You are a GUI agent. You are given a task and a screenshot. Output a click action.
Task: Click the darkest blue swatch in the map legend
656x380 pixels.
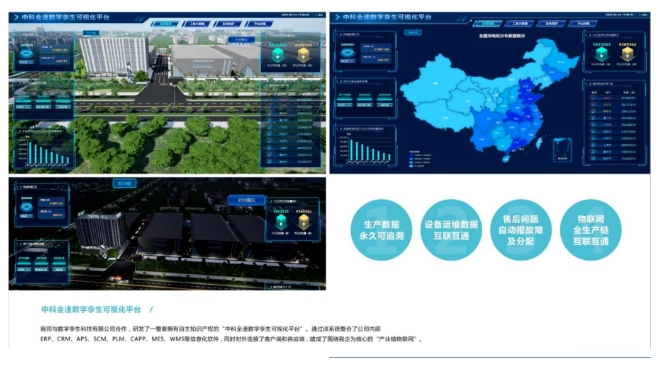pos(411,155)
